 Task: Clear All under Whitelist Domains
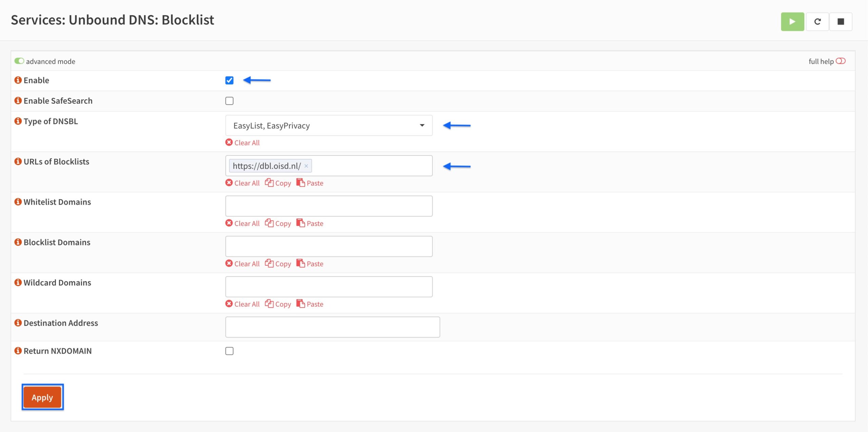(242, 223)
